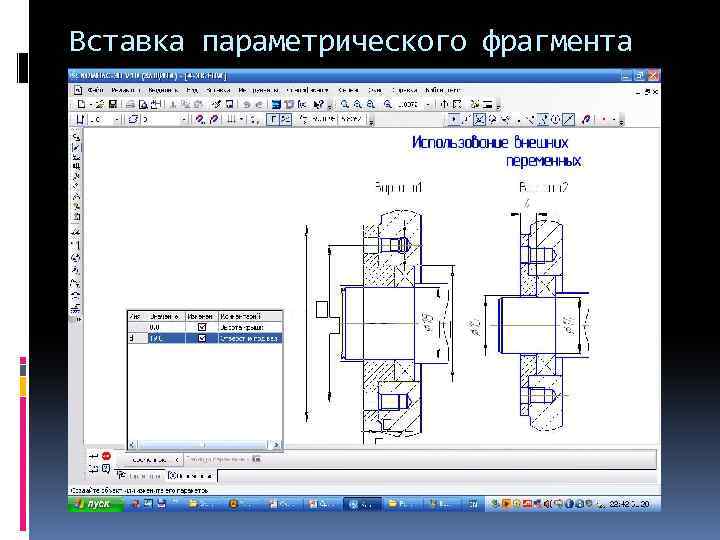Click the Open file icon
The height and width of the screenshot is (540, 720).
pyautogui.click(x=99, y=104)
